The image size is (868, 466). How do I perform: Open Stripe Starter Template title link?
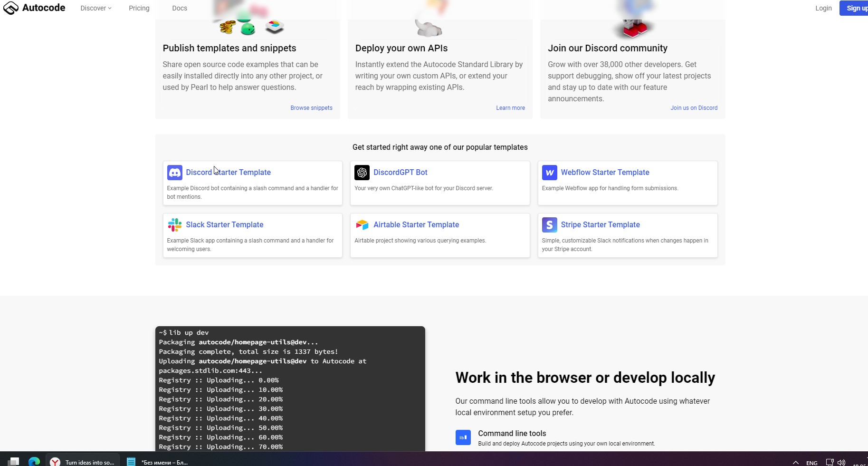coord(601,224)
